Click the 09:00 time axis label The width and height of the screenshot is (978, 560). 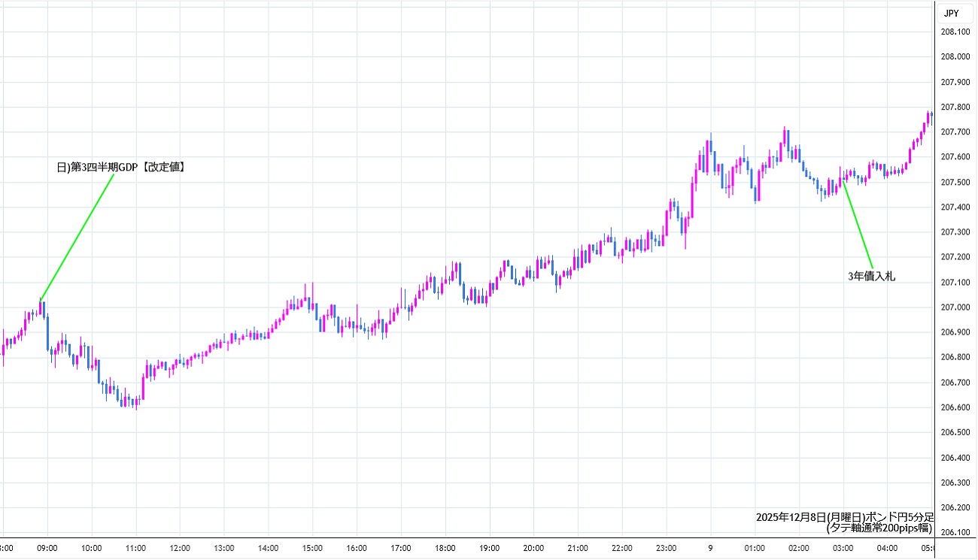(x=47, y=548)
